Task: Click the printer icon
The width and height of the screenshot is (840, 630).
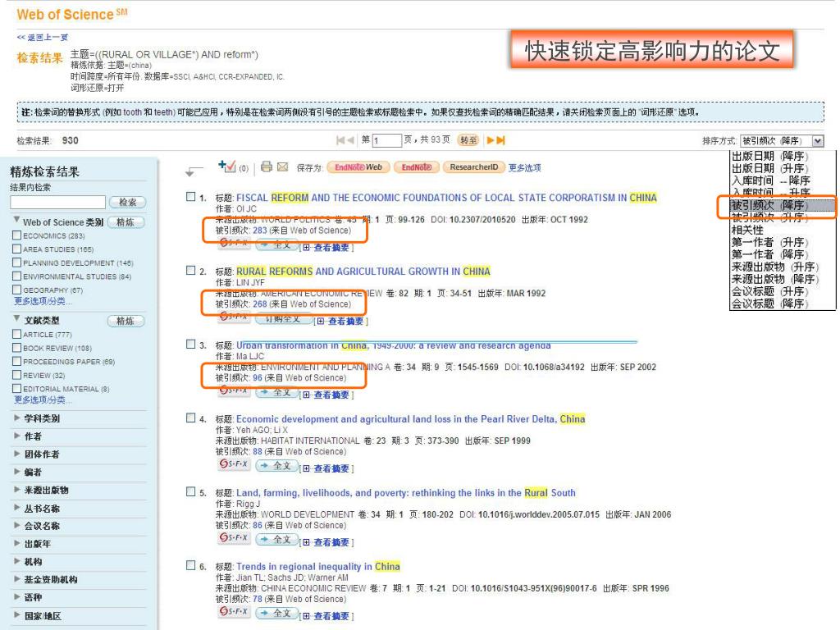Action: point(267,167)
